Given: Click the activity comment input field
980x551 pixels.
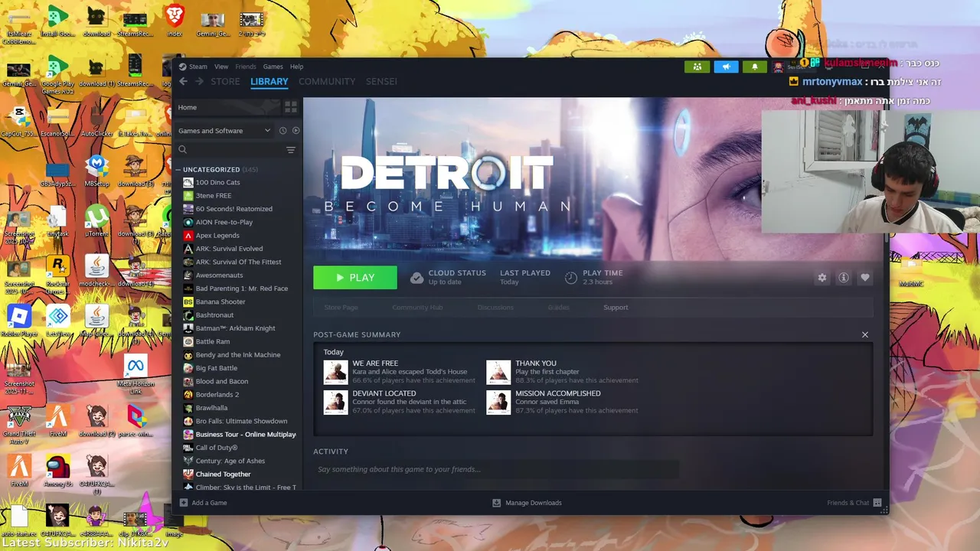Looking at the screenshot, I should click(496, 469).
